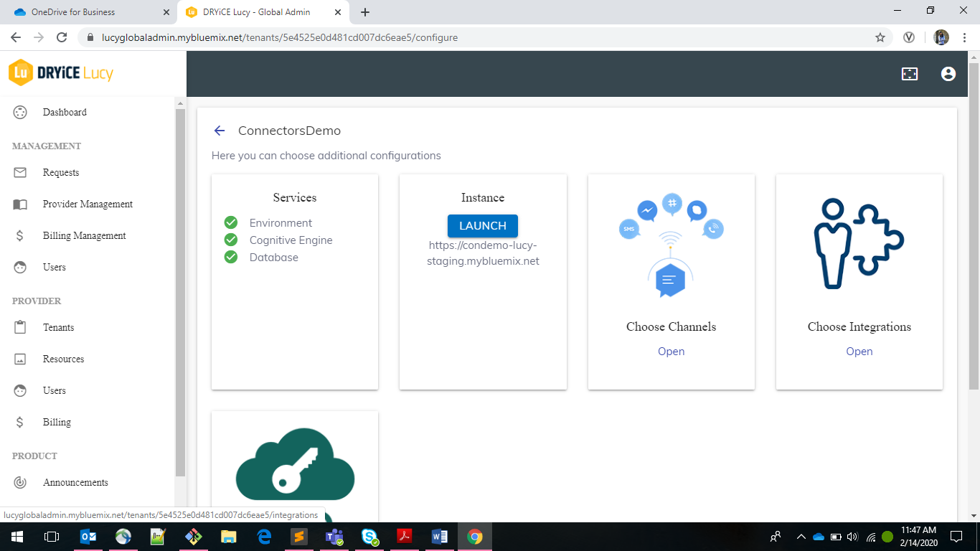Click the browser Forward arrow
The image size is (980, 551).
tap(39, 37)
